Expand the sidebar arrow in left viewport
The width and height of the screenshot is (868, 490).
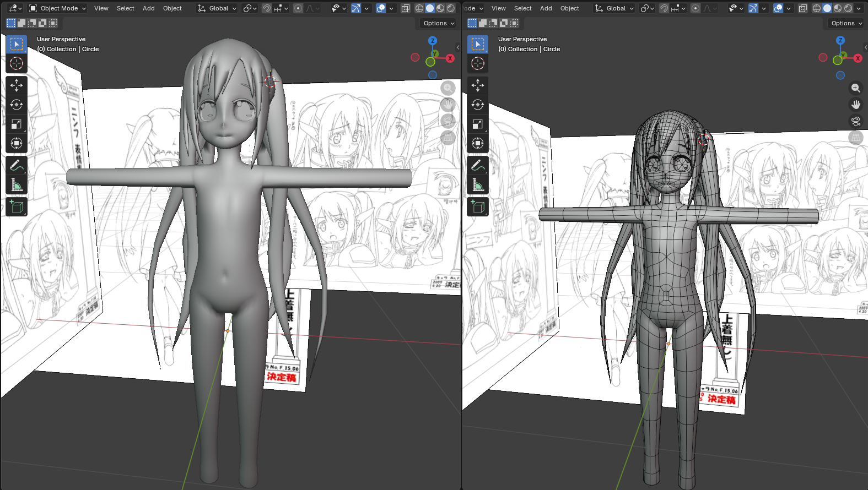pos(458,47)
